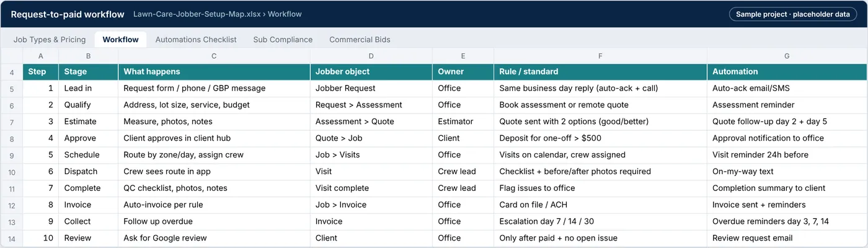Select column C header
Image resolution: width=868 pixels, height=248 pixels.
pyautogui.click(x=214, y=56)
